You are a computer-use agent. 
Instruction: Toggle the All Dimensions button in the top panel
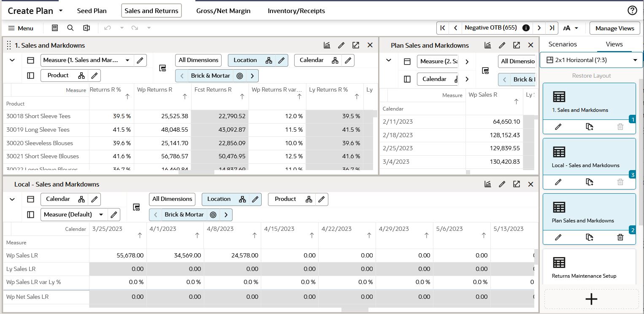[198, 60]
